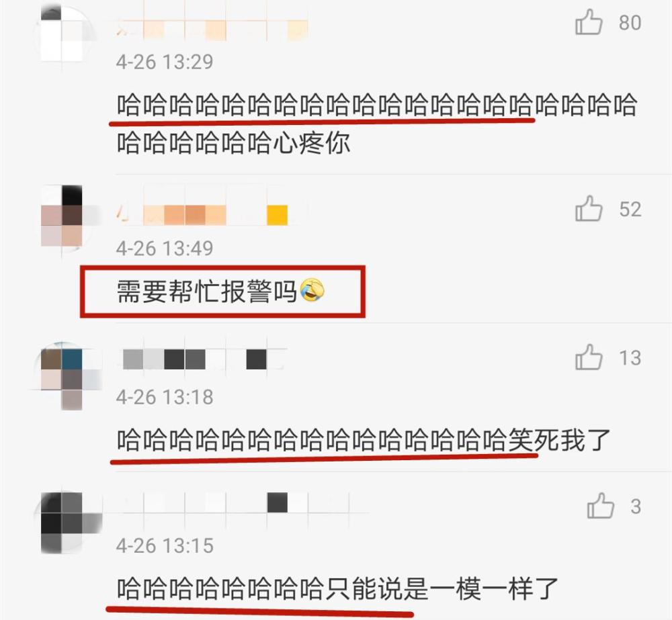Click the like count 80
This screenshot has height=620, width=672.
630,22
